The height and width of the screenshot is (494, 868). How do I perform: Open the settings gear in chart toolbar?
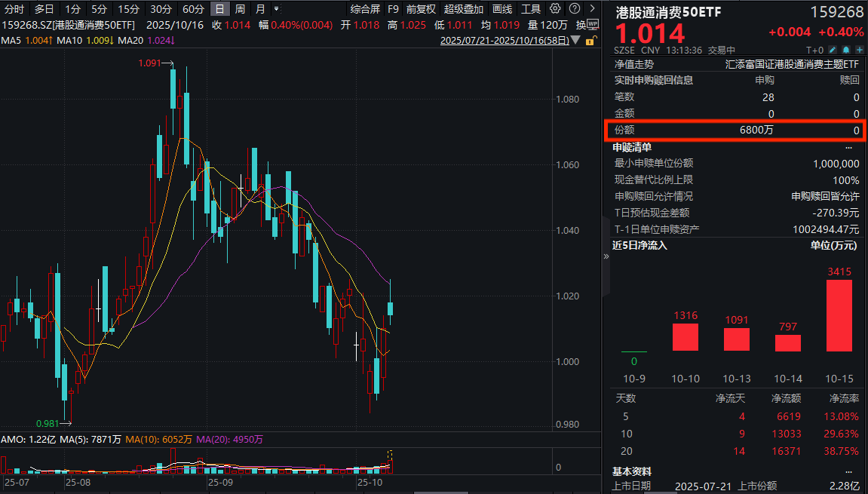point(555,9)
